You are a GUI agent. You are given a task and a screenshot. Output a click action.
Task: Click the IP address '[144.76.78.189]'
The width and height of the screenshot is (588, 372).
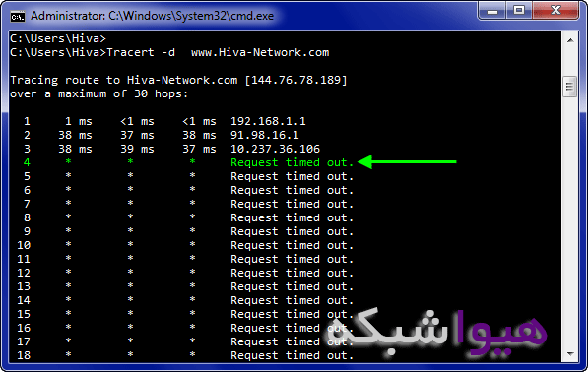point(296,80)
